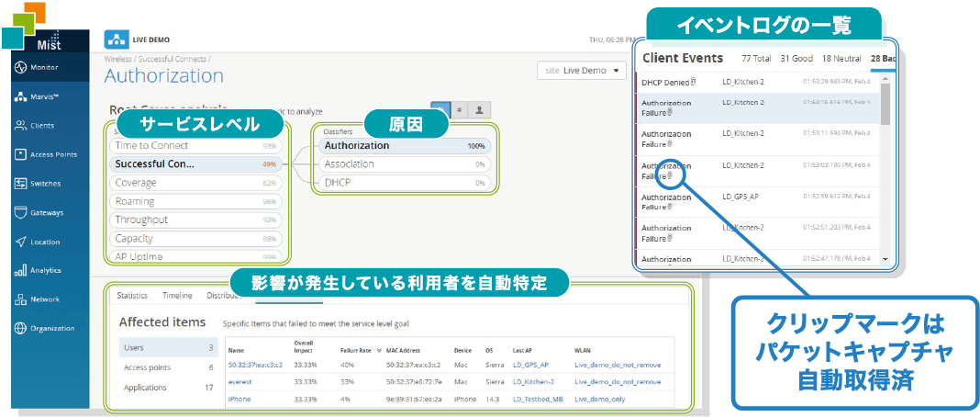Click the MAC Address column header
Viewport: 980px width, 417px height.
click(x=404, y=351)
